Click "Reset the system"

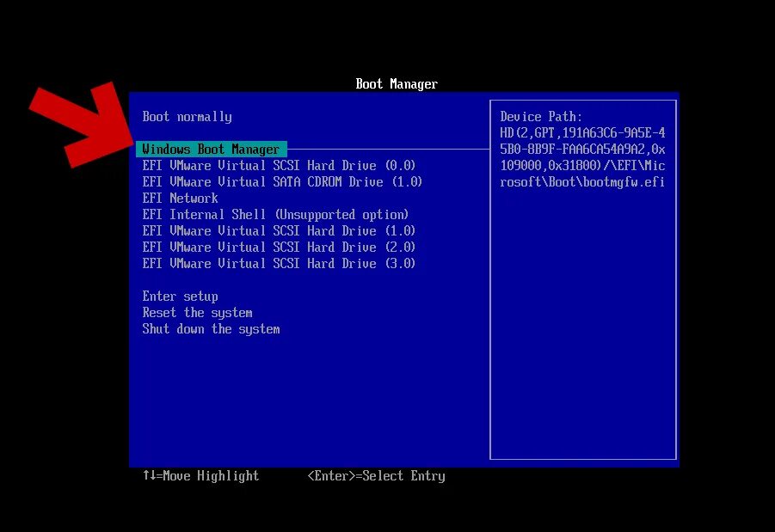coord(197,312)
